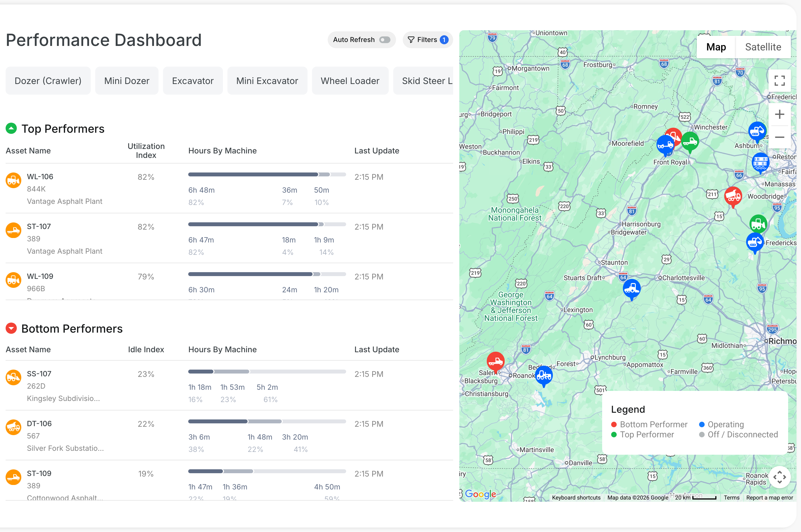Click the SS-107 skid steer asset icon
Viewport: 801px width, 532px height.
coord(13,377)
